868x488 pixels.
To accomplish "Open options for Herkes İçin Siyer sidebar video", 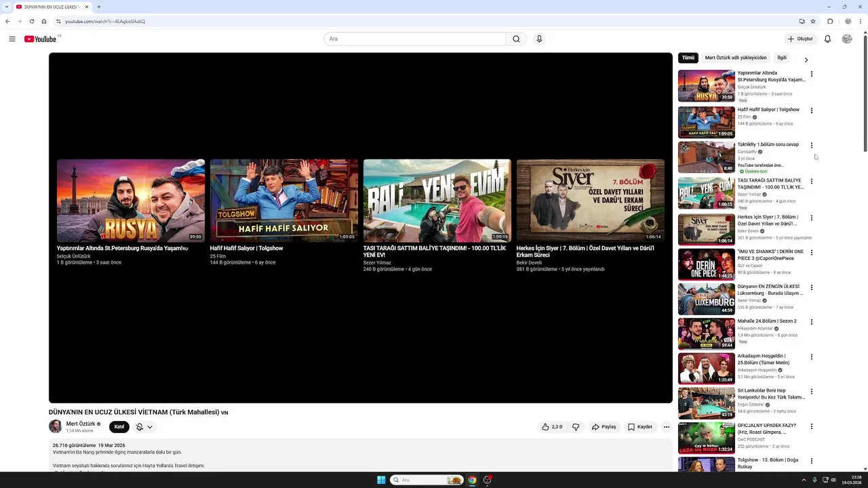I will click(811, 219).
